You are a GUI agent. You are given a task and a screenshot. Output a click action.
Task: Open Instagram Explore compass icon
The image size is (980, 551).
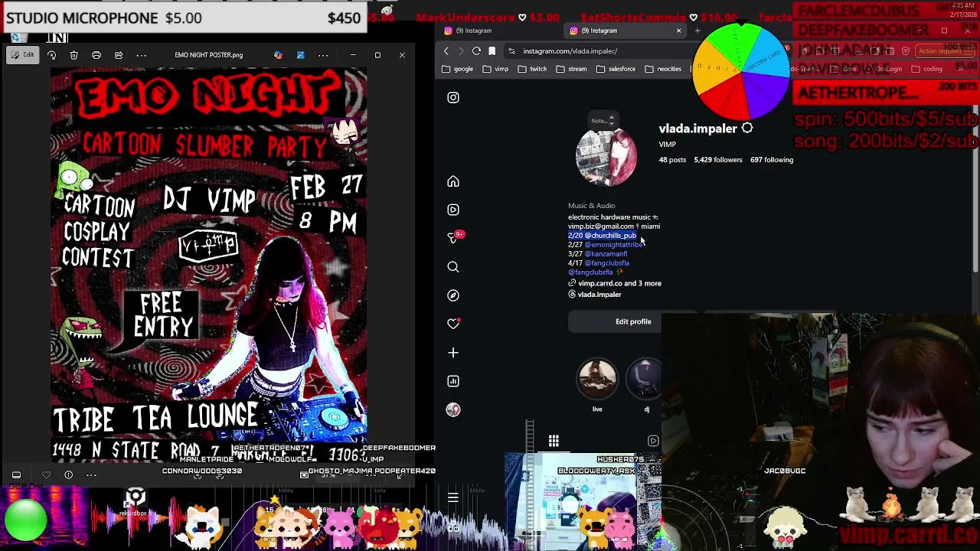(x=453, y=295)
